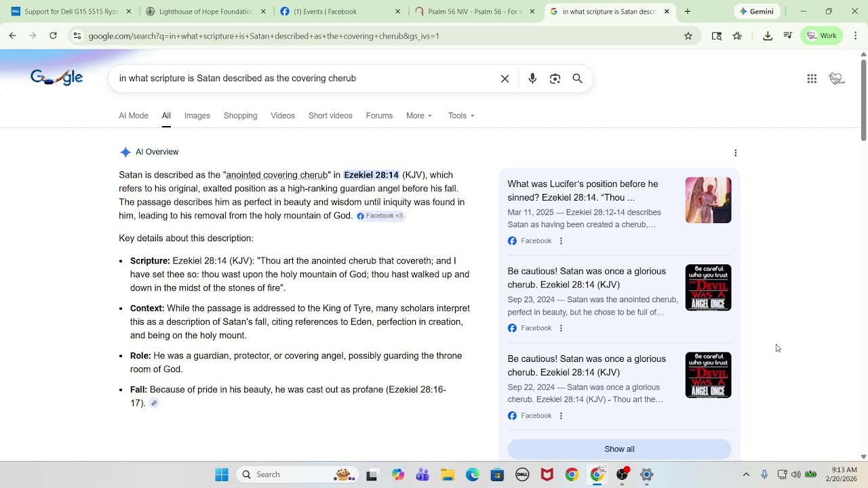Open the Facebook +3 sources chip
Viewport: 868px width, 488px height.
coord(380,216)
